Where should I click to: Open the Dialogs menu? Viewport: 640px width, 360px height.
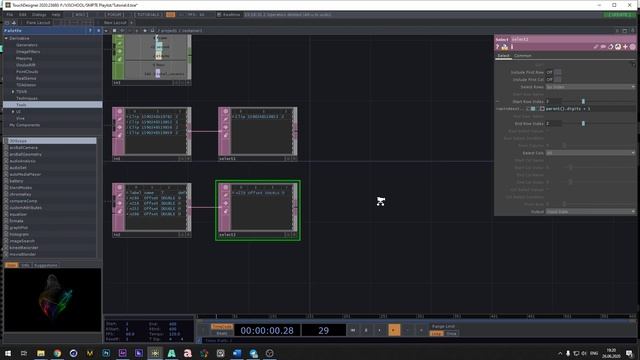39,15
